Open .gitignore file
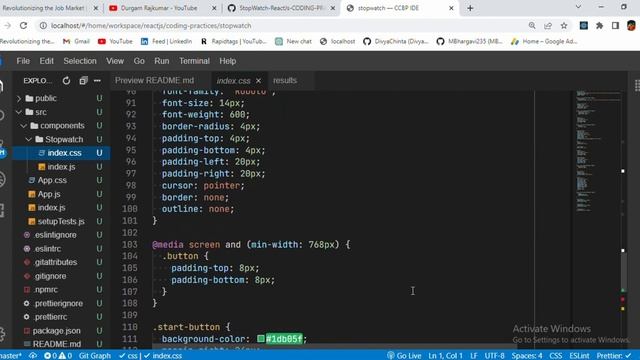The image size is (640, 360). coord(50,276)
